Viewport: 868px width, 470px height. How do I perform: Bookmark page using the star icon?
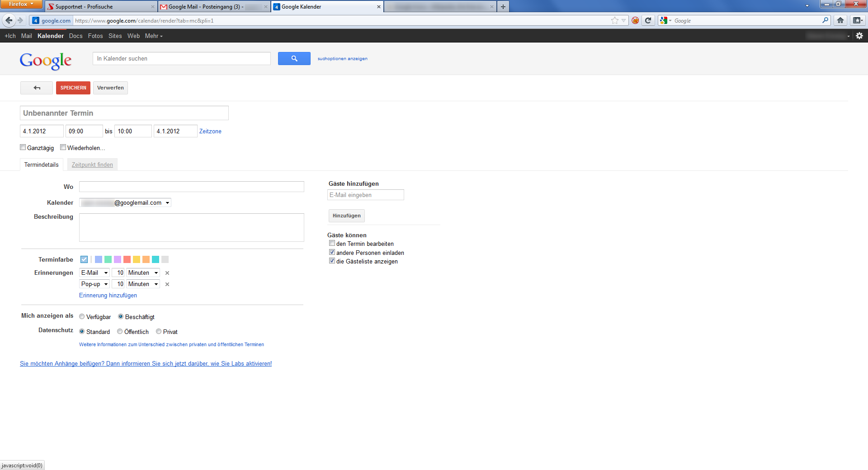pyautogui.click(x=614, y=20)
